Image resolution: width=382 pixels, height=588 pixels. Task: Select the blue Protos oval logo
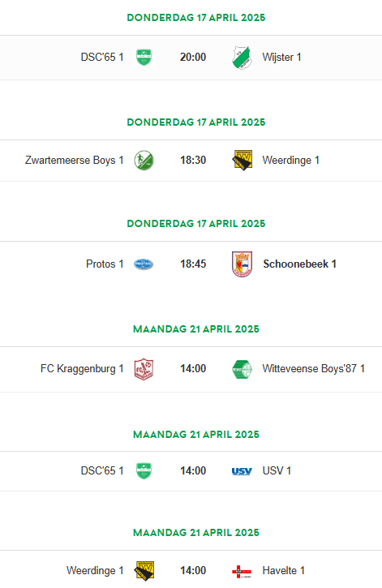[144, 264]
